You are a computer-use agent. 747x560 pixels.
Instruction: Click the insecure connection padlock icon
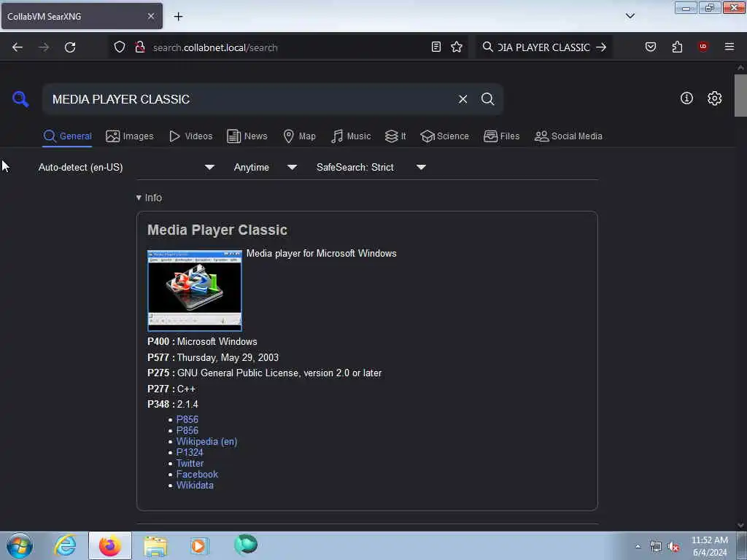pyautogui.click(x=140, y=47)
